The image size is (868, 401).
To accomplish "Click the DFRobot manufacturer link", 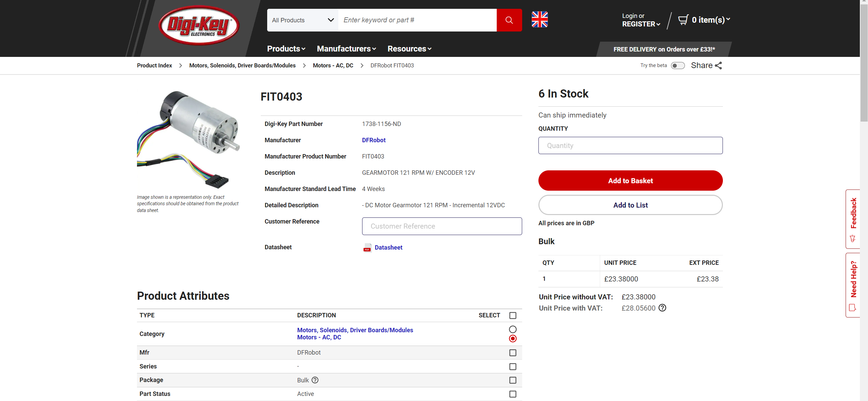I will click(x=374, y=140).
